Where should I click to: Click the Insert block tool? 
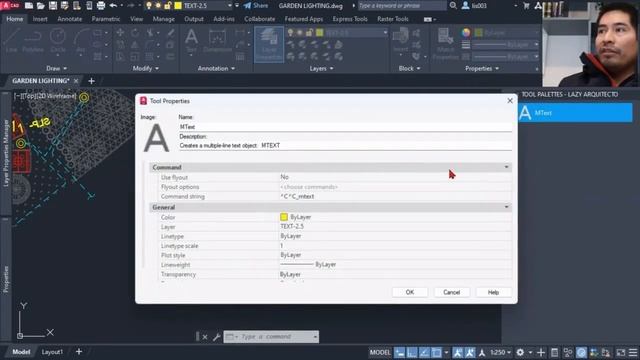tap(400, 41)
